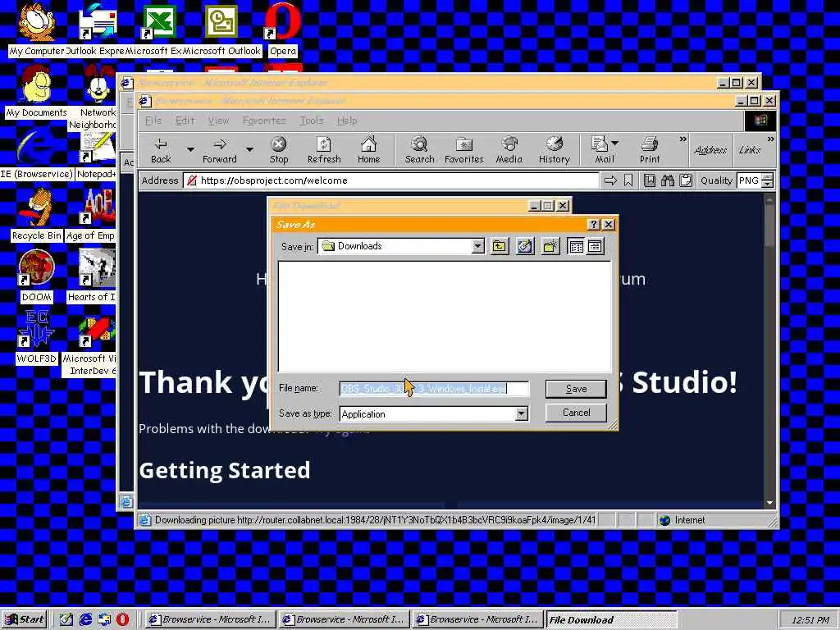The image size is (840, 630).
Task: Expand the Links bar chevron
Action: point(770,139)
